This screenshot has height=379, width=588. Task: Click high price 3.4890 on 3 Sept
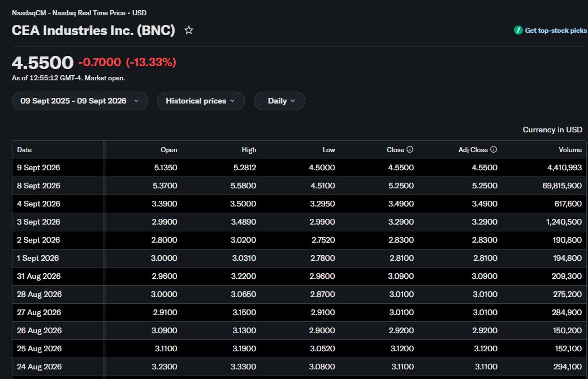[244, 222]
